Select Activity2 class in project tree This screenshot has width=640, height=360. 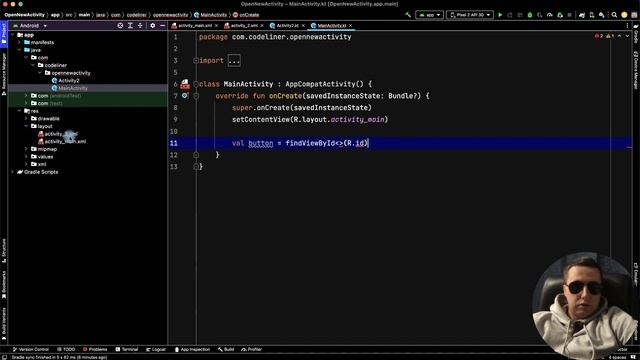[65, 81]
